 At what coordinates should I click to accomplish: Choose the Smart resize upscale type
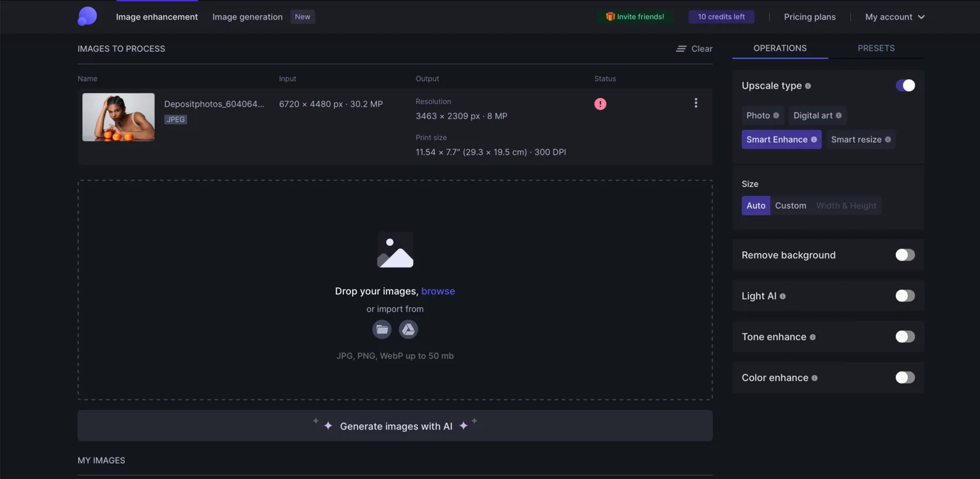coord(860,140)
